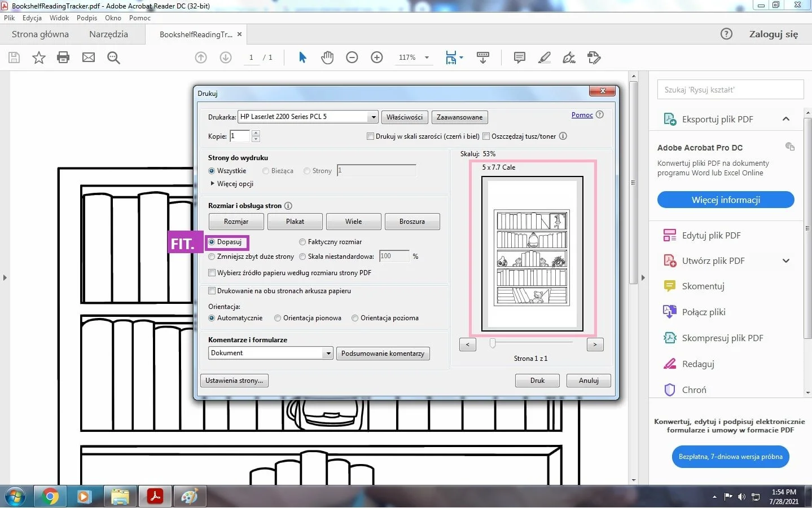Check Drukowanie na obu stronach arkusza
This screenshot has width=812, height=508.
(212, 291)
